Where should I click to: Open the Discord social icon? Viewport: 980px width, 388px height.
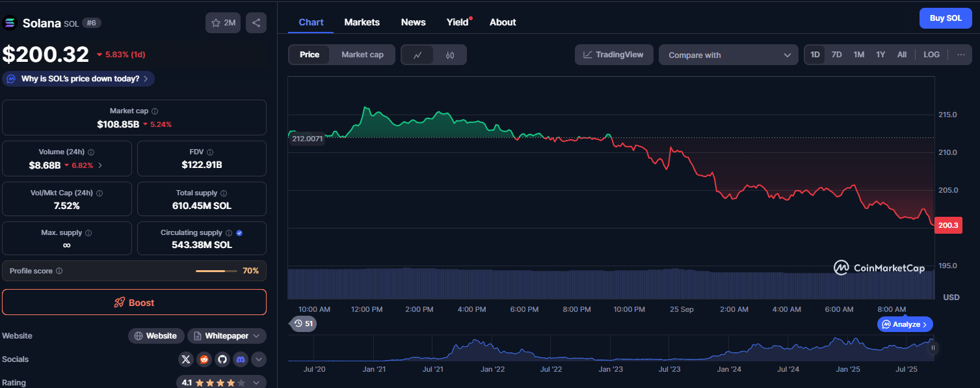tap(241, 359)
